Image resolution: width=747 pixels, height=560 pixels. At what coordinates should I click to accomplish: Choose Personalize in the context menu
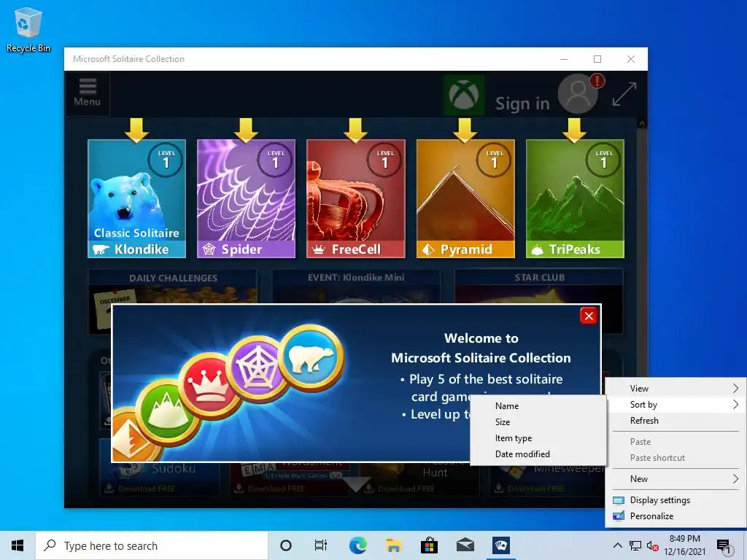676,516
